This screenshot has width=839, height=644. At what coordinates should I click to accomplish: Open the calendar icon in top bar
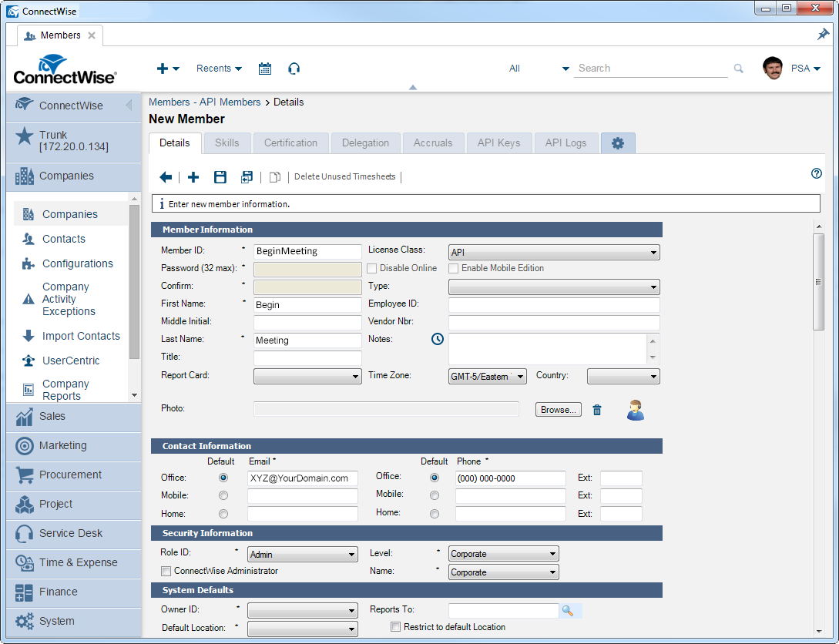265,69
